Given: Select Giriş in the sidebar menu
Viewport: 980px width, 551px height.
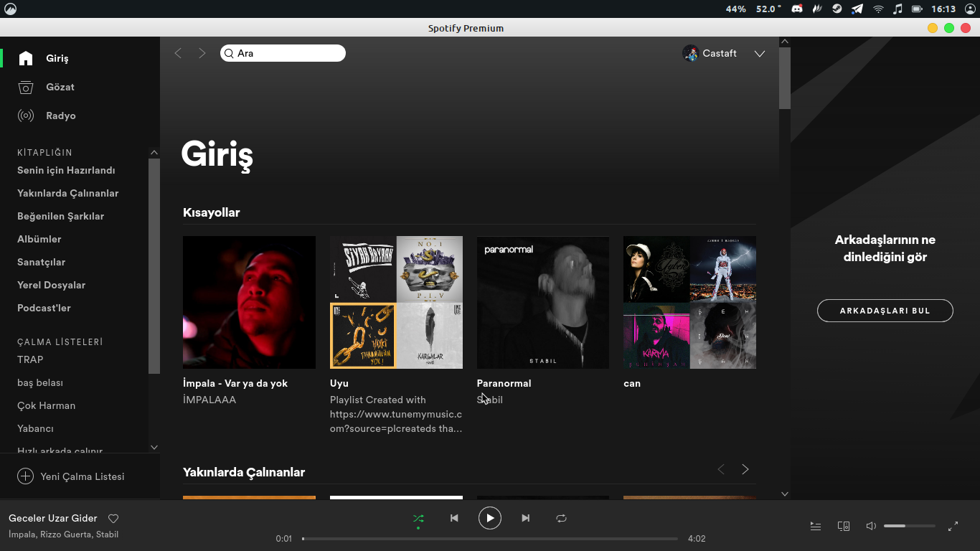Looking at the screenshot, I should (57, 58).
